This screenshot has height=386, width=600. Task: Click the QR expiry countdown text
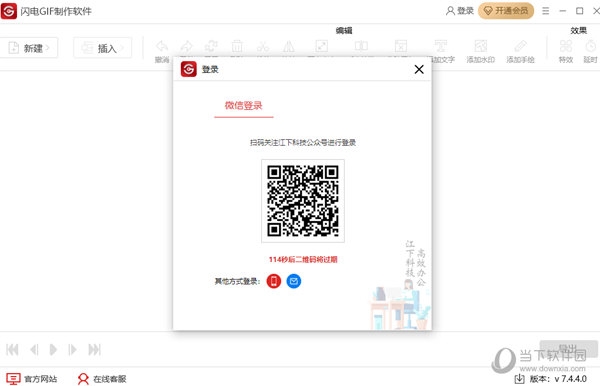coord(303,259)
